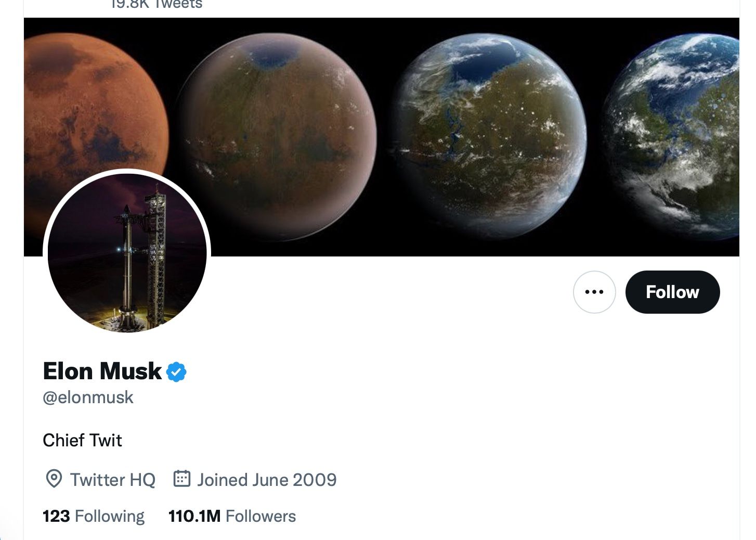Select the Elon Musk display name
Image resolution: width=756 pixels, height=540 pixels.
click(x=102, y=371)
